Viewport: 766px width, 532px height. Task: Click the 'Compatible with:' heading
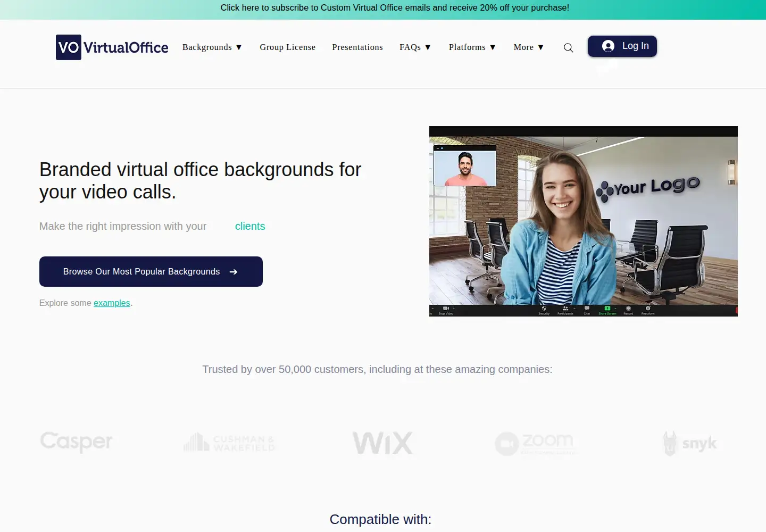pos(380,519)
